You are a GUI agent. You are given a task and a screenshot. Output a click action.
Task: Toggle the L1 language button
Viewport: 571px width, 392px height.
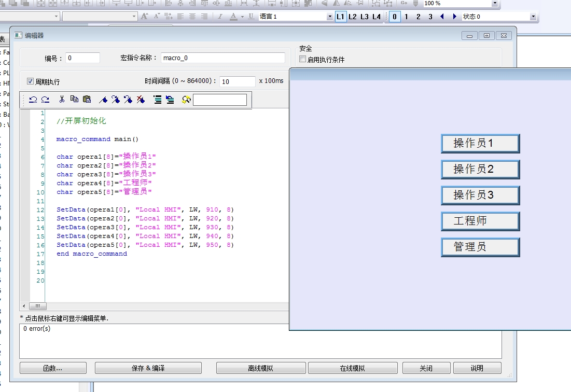pyautogui.click(x=340, y=17)
